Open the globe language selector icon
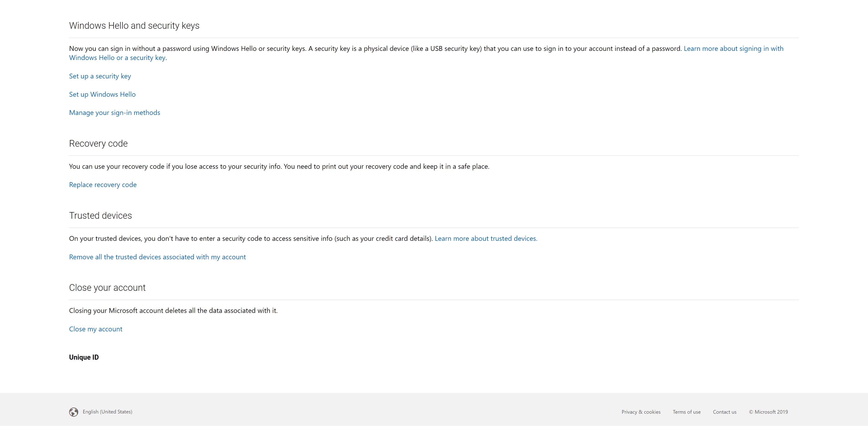The width and height of the screenshot is (868, 426). [73, 412]
